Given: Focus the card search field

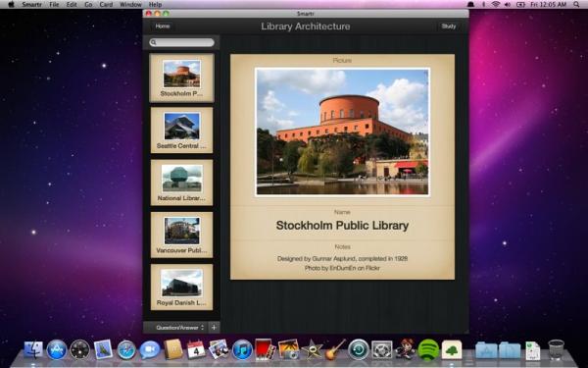Looking at the screenshot, I should (x=182, y=42).
